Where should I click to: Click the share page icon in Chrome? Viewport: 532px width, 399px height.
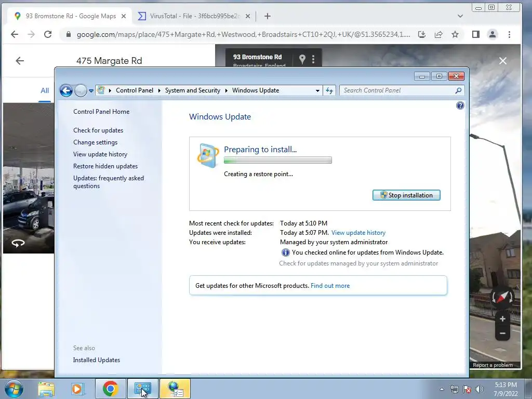point(438,34)
